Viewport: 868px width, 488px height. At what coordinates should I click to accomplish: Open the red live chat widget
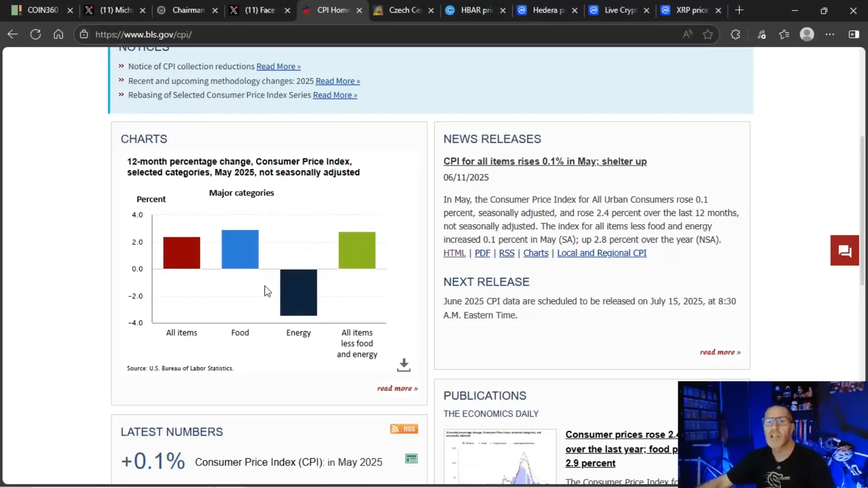[x=844, y=250]
